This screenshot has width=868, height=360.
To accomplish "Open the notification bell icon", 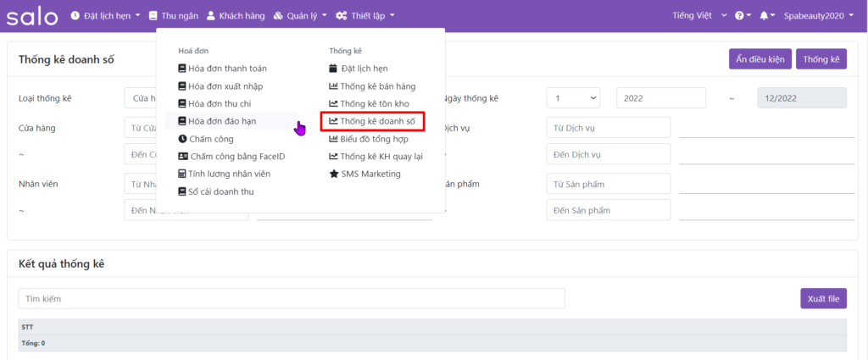I will coord(764,16).
